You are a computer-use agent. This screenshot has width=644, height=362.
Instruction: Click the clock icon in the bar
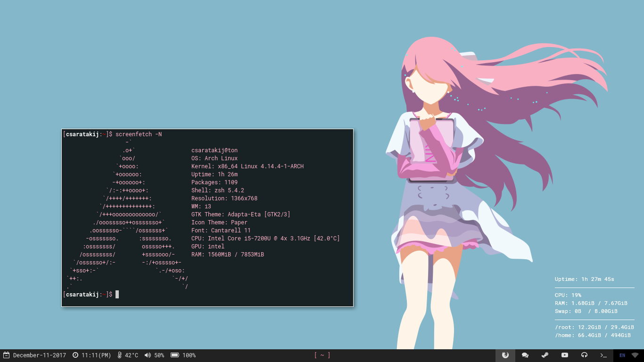pos(75,355)
